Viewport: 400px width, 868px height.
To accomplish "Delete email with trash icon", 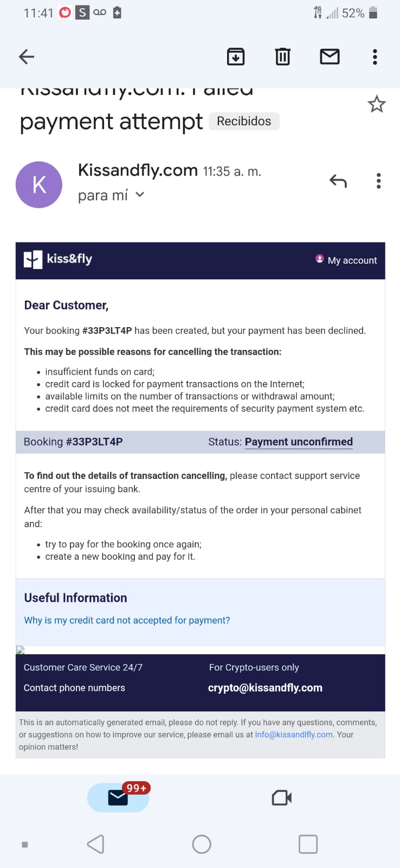I will (x=282, y=56).
